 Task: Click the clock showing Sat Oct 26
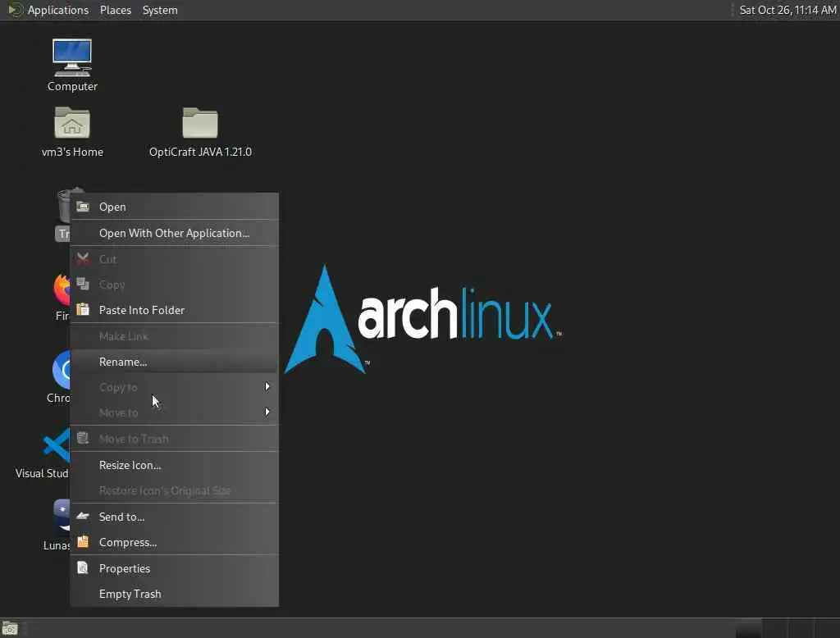click(x=787, y=10)
